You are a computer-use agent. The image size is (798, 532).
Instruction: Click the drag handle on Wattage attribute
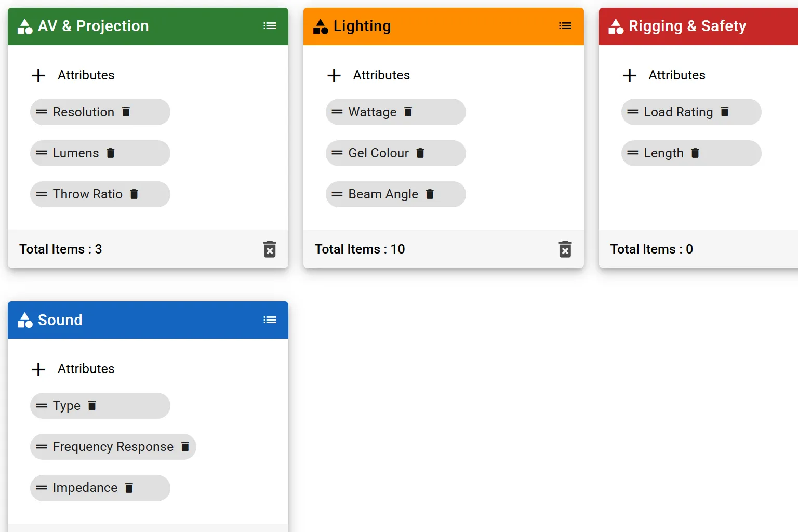pyautogui.click(x=336, y=112)
